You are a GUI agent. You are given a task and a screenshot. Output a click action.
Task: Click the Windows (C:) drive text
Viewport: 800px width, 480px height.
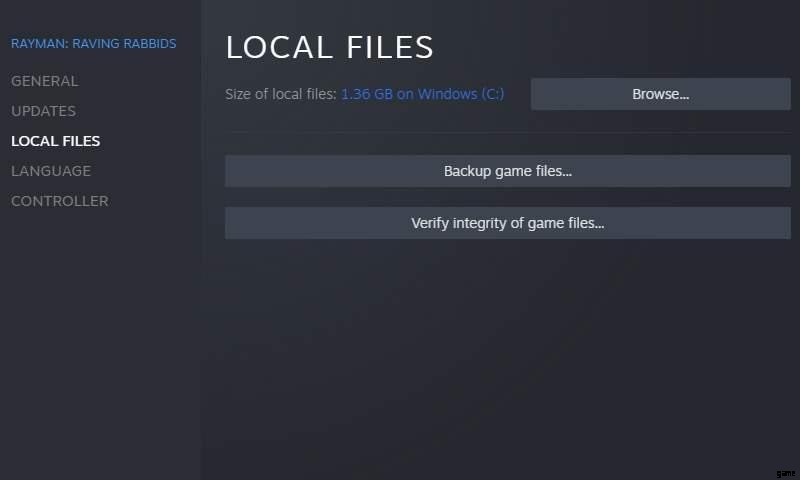point(461,94)
